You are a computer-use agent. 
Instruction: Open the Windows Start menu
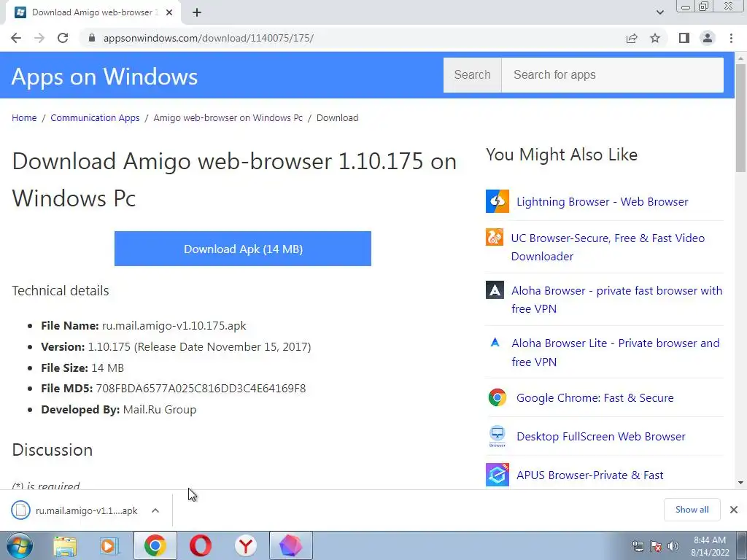tap(20, 545)
